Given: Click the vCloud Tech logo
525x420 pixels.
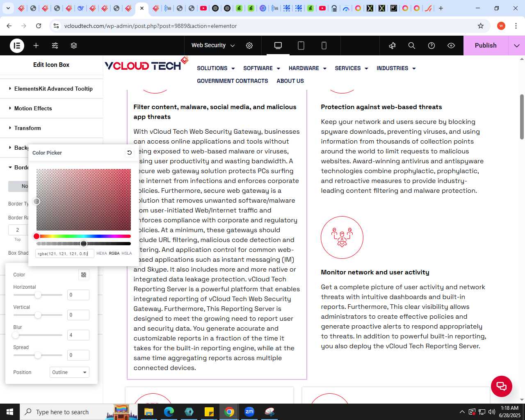Looking at the screenshot, I should tap(146, 64).
